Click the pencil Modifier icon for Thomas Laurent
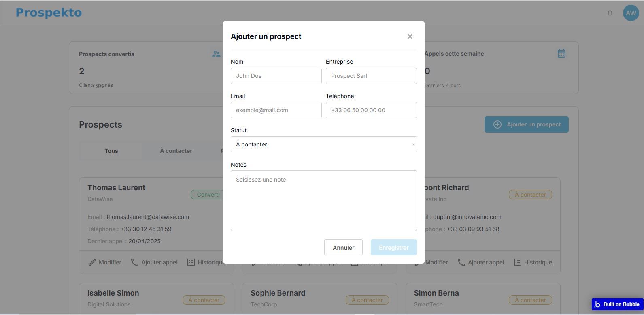The height and width of the screenshot is (315, 644). (x=92, y=263)
